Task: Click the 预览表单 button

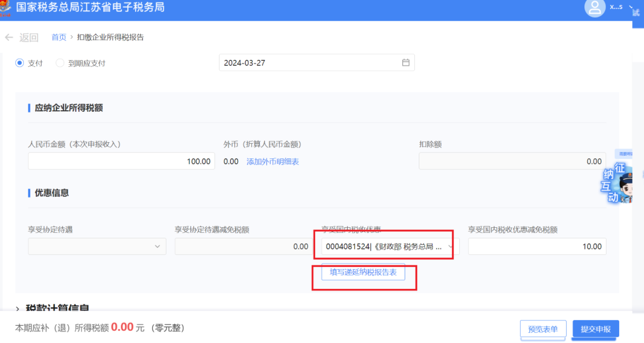Action: tap(543, 329)
